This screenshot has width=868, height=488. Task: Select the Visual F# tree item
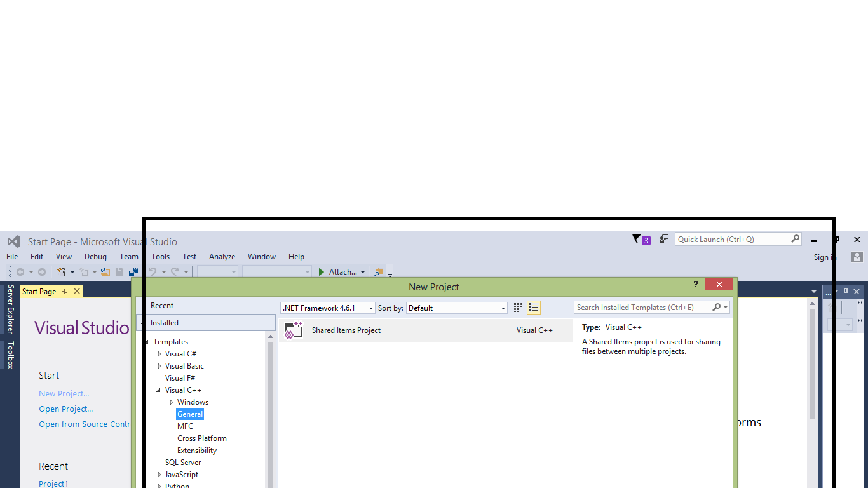click(180, 378)
